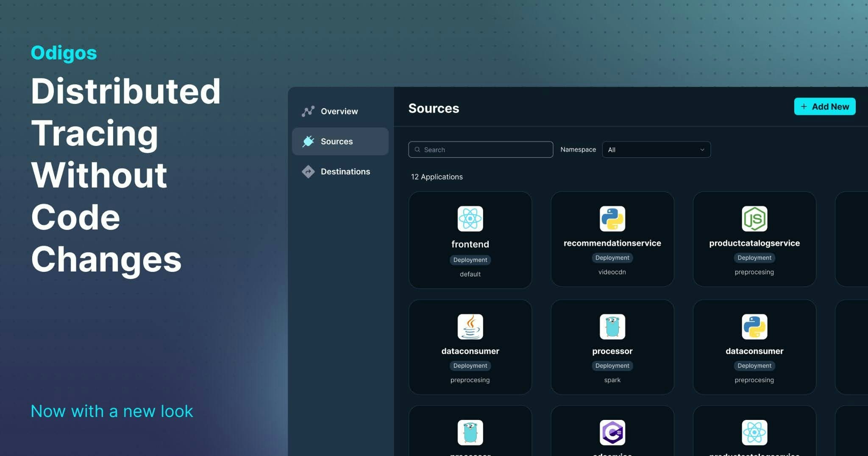Click the Namespace label

coord(578,150)
